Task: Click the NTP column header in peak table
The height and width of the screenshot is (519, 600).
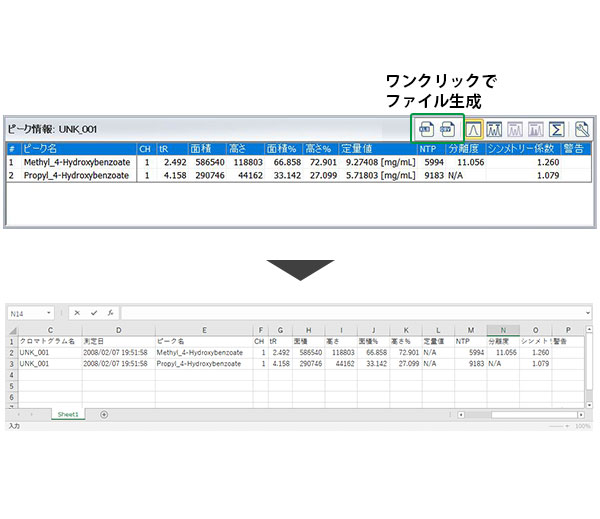Action: [x=432, y=149]
